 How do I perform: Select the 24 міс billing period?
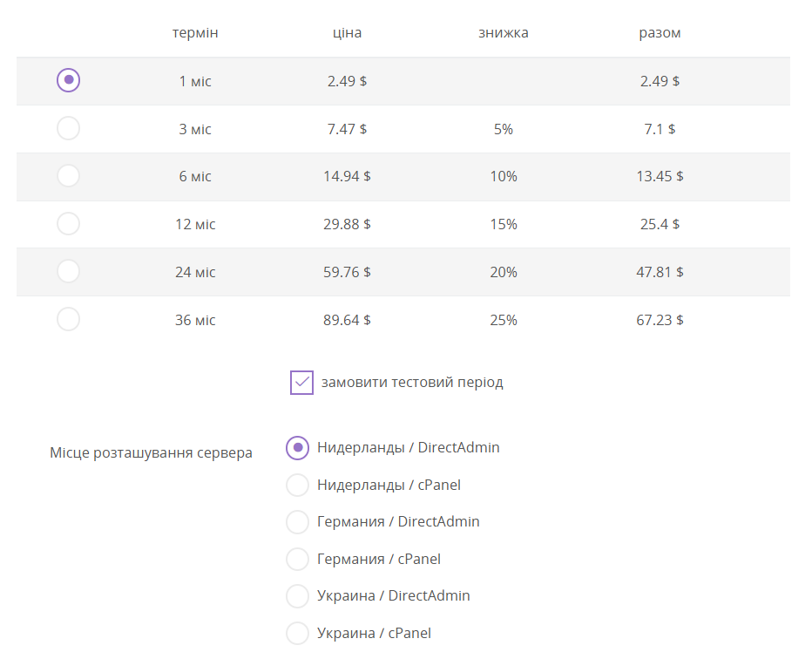pos(68,271)
